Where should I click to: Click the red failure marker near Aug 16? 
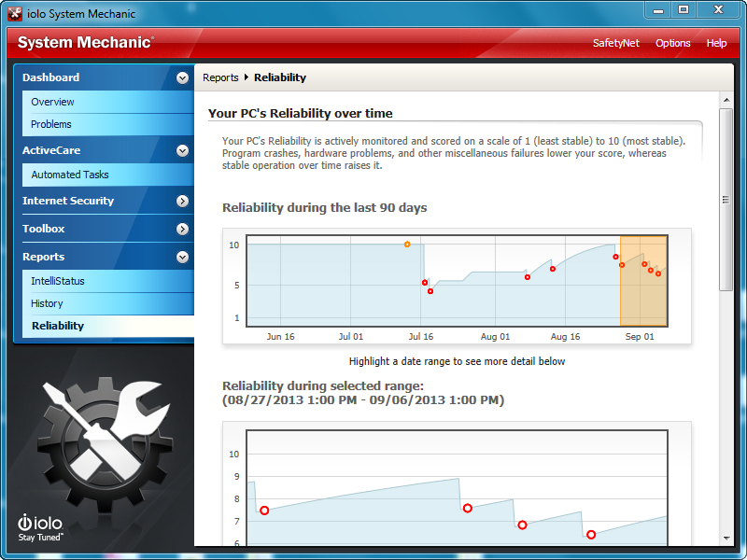(553, 269)
